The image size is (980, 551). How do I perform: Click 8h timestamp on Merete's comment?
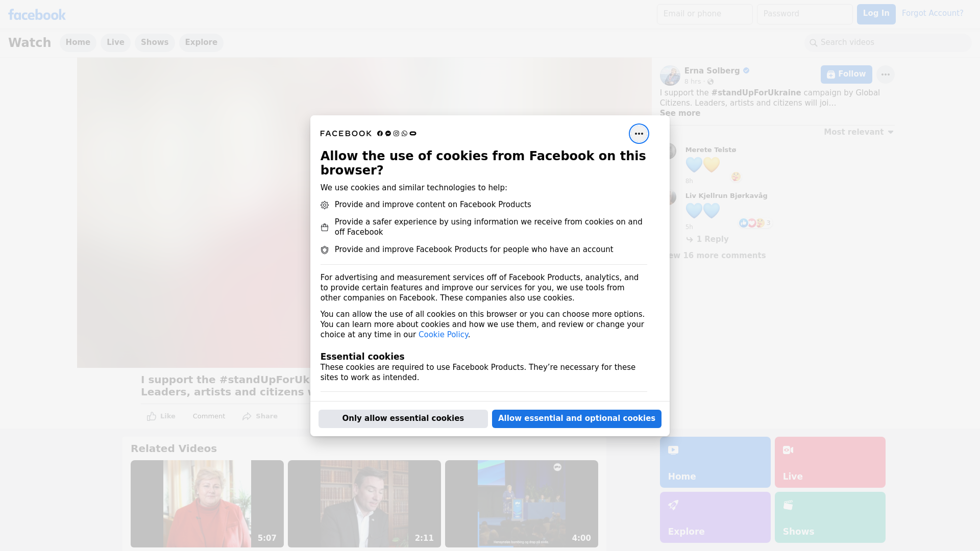tap(689, 181)
